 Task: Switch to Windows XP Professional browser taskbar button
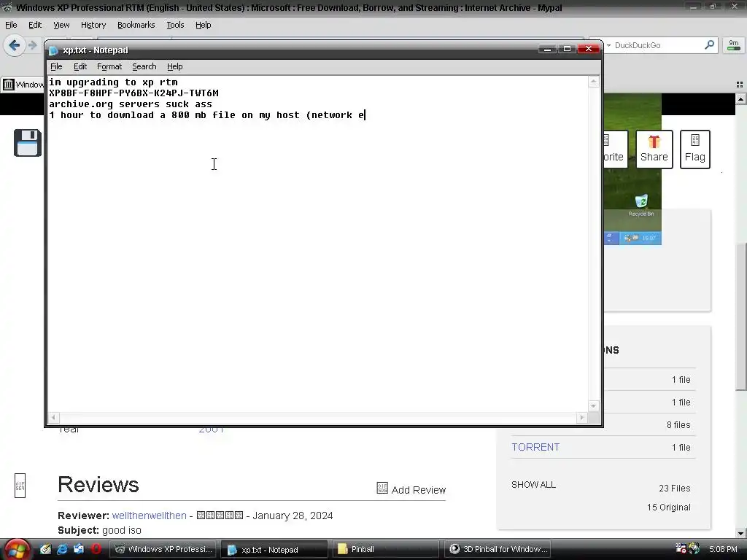(163, 549)
